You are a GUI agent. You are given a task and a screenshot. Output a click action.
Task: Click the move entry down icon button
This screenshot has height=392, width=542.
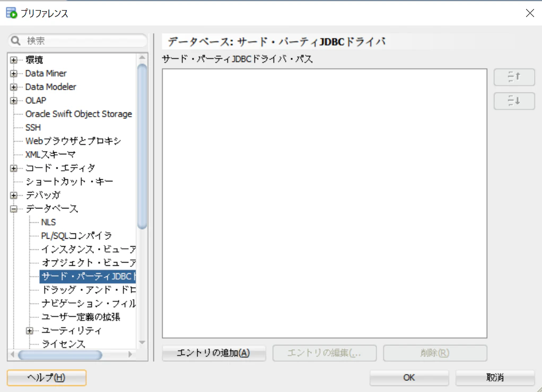(514, 101)
